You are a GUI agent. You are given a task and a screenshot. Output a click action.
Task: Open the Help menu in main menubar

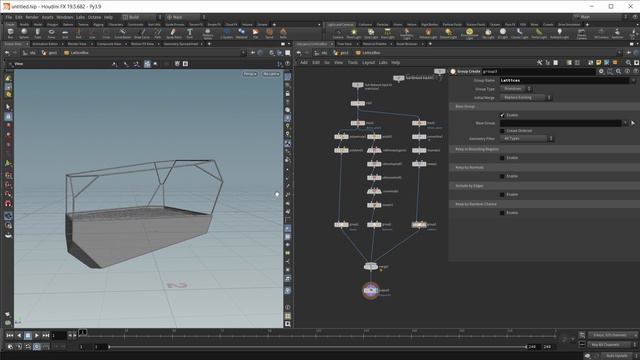[108, 17]
